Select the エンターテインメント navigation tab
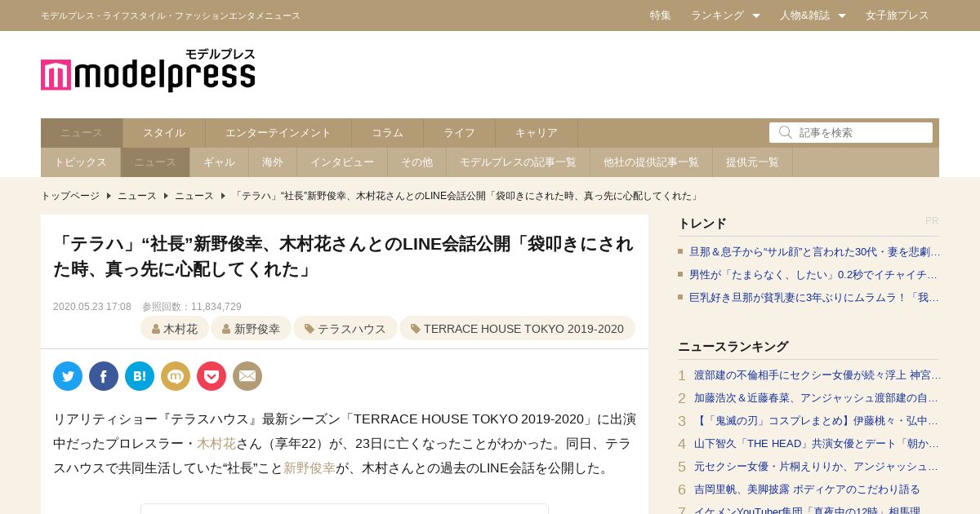The height and width of the screenshot is (514, 980). point(278,133)
